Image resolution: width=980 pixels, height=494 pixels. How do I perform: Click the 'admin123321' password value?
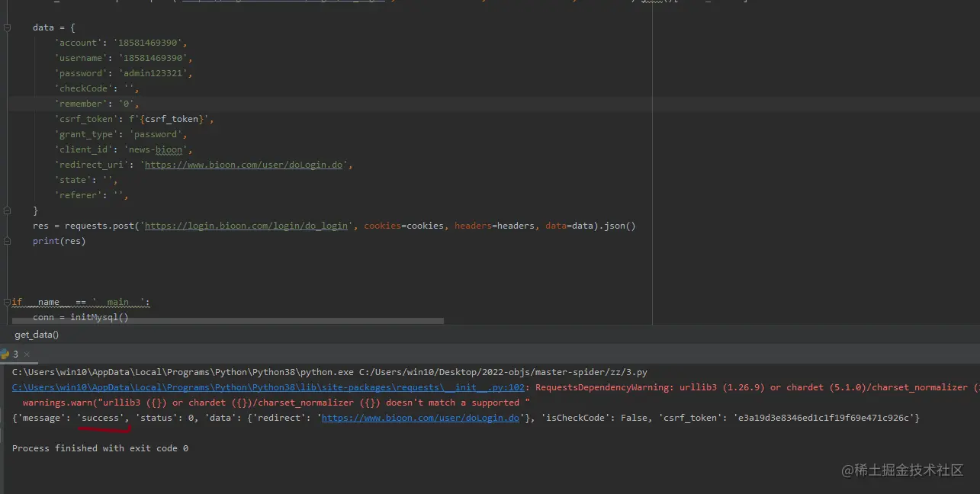coord(155,73)
